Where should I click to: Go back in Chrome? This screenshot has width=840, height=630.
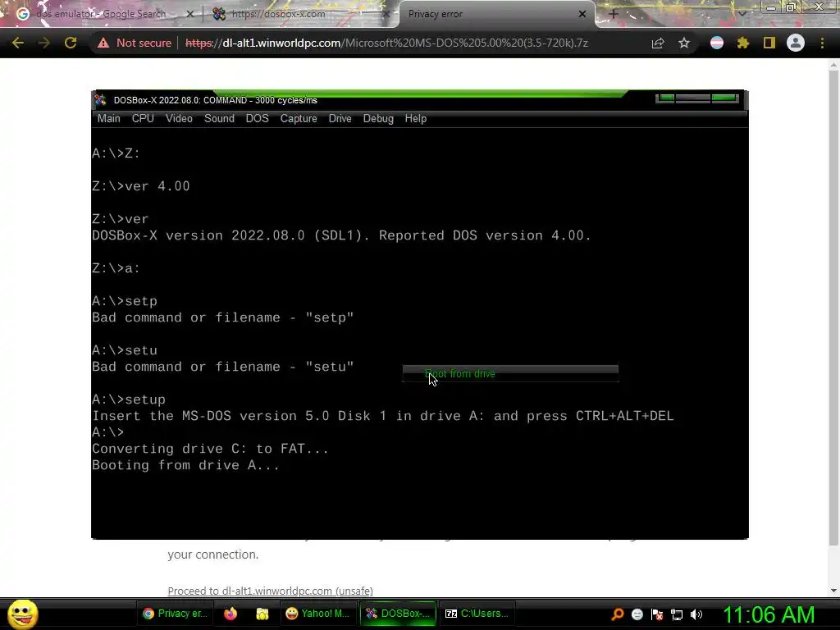18,43
